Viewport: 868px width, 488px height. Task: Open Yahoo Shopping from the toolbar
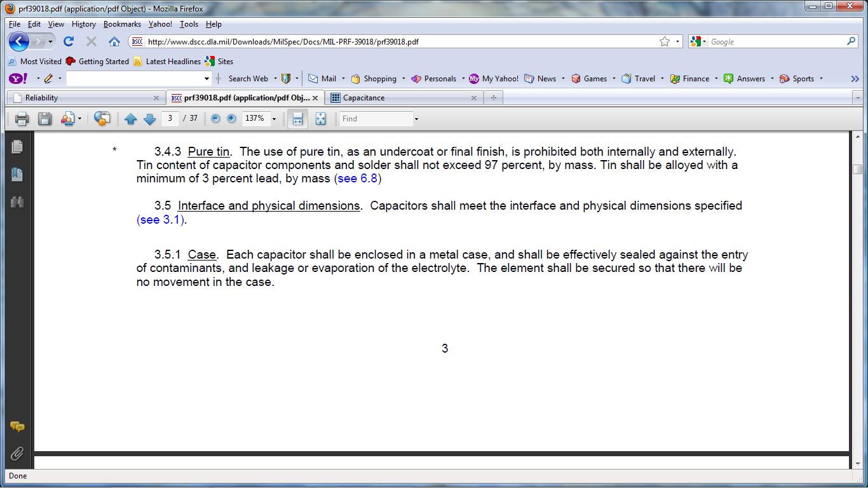374,79
